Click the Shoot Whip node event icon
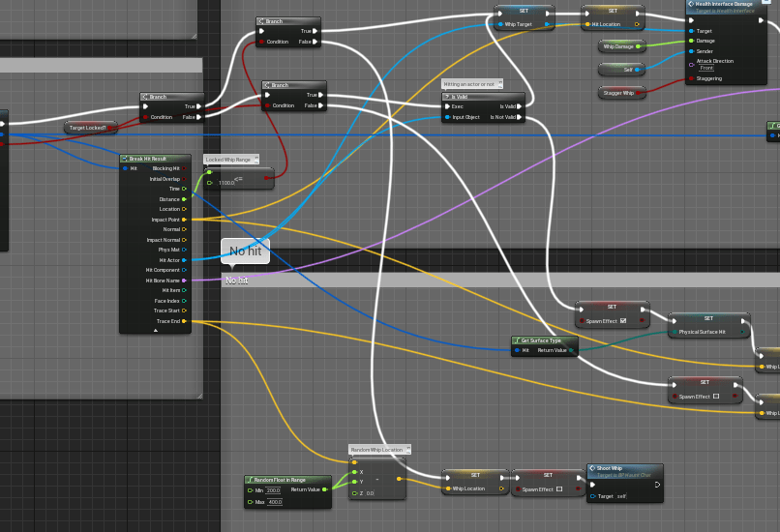The width and height of the screenshot is (780, 532). pos(591,468)
